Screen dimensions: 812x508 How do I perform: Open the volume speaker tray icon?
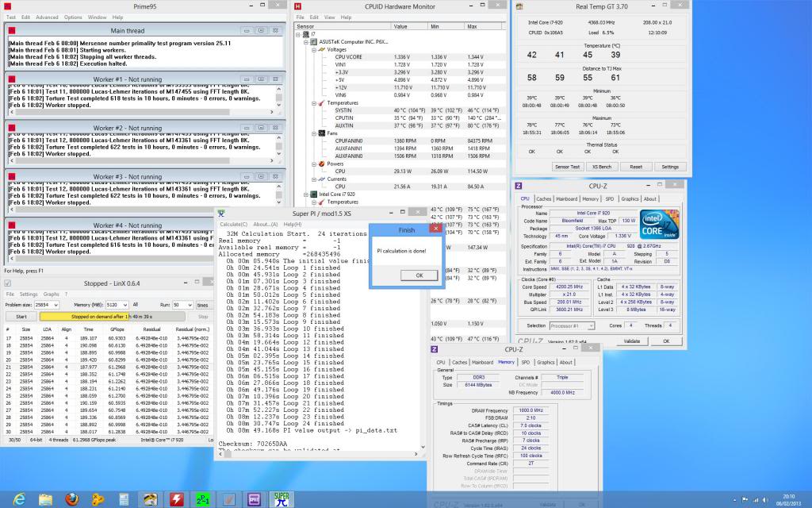tap(766, 500)
